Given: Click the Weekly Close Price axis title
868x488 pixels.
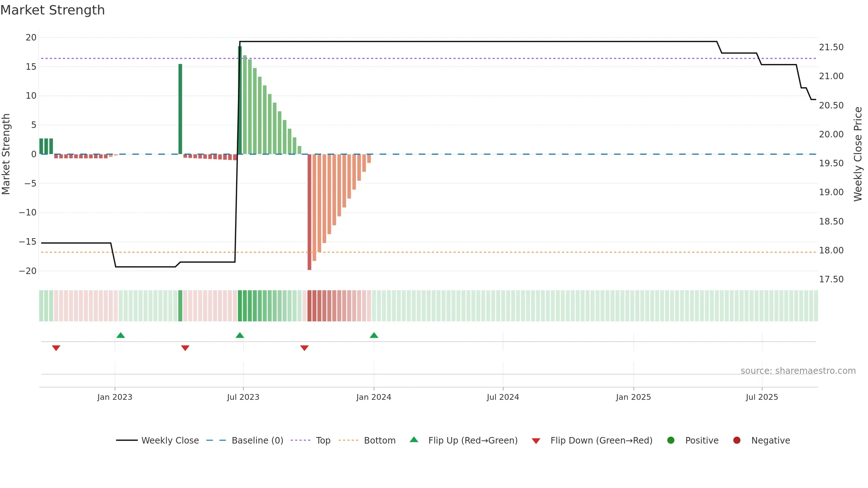Looking at the screenshot, I should [x=858, y=154].
